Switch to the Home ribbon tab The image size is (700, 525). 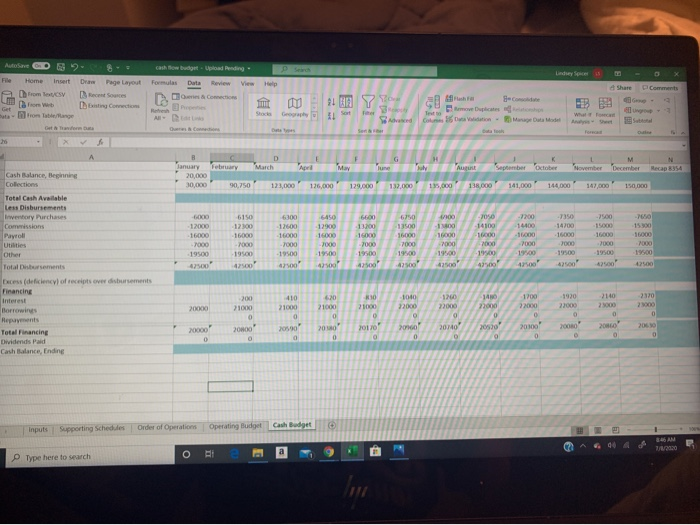click(34, 81)
